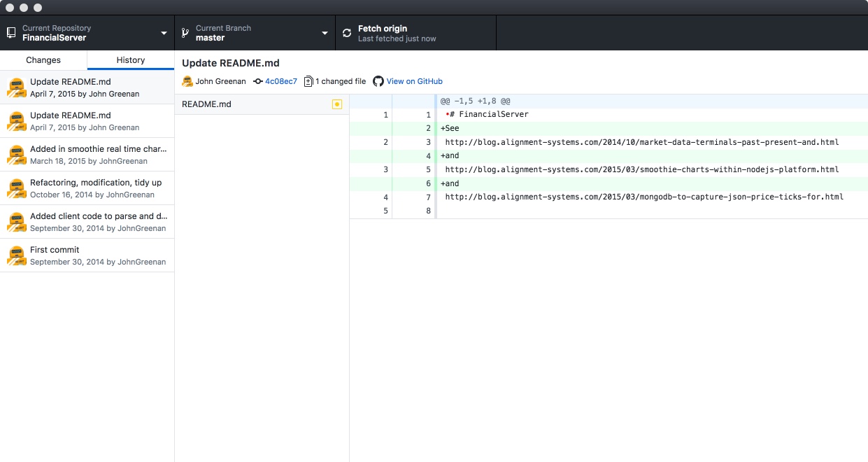Image resolution: width=868 pixels, height=462 pixels.
Task: Click the commit hash 4c08ec7
Action: 281,81
